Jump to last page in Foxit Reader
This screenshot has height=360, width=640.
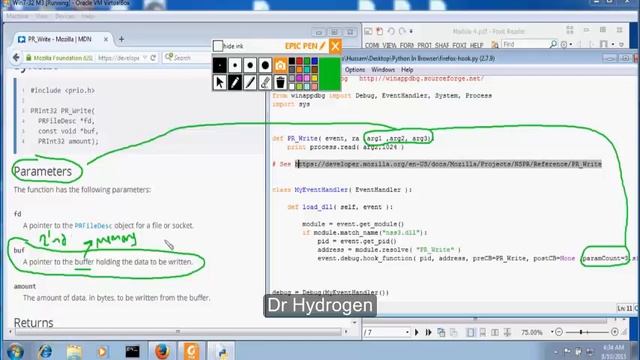428,333
